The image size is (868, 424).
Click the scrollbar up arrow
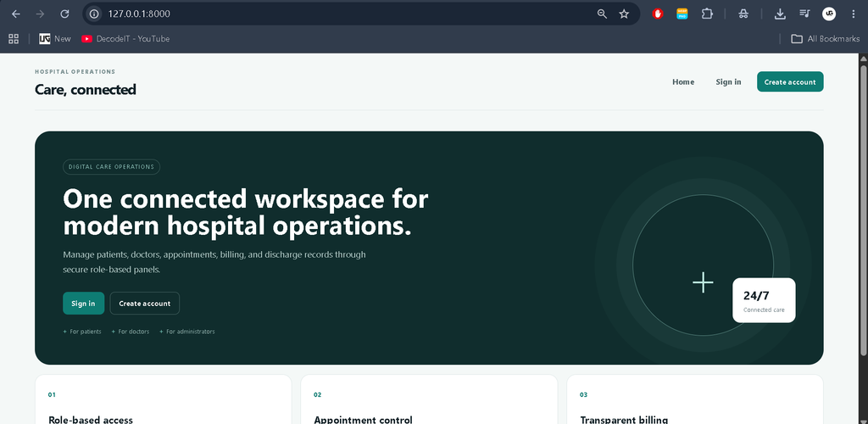click(863, 59)
